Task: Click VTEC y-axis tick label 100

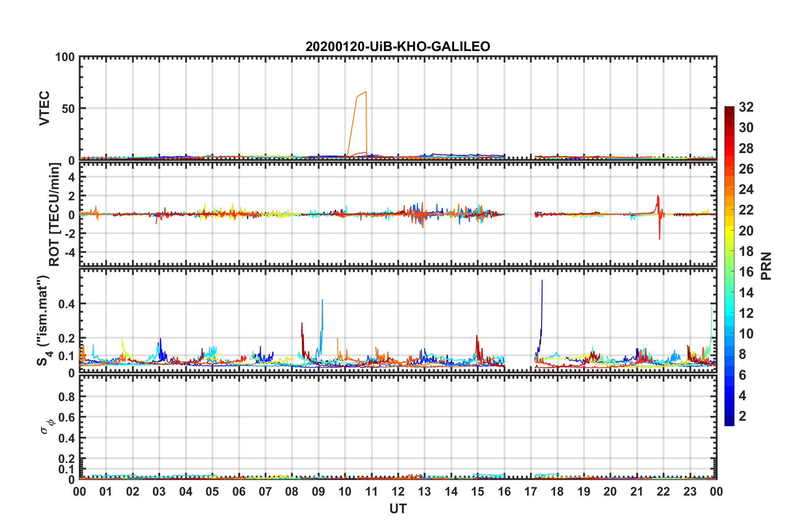Action: (x=65, y=57)
